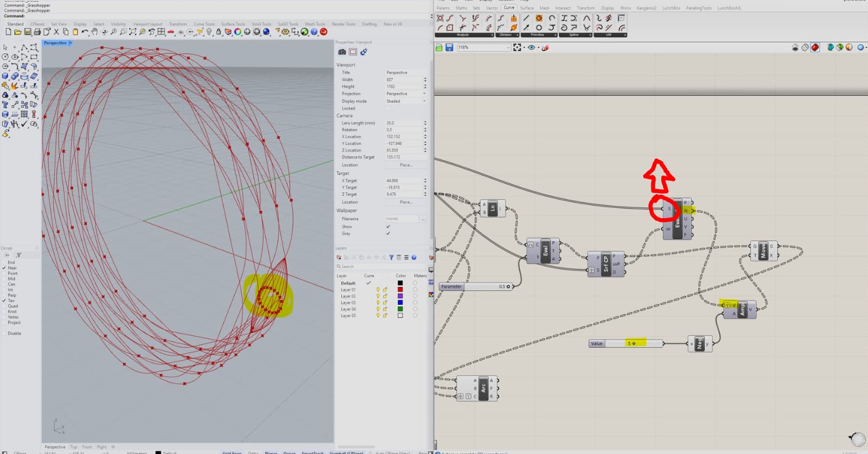Click the red shaded preview mode icon
The image size is (868, 454).
tap(815, 47)
